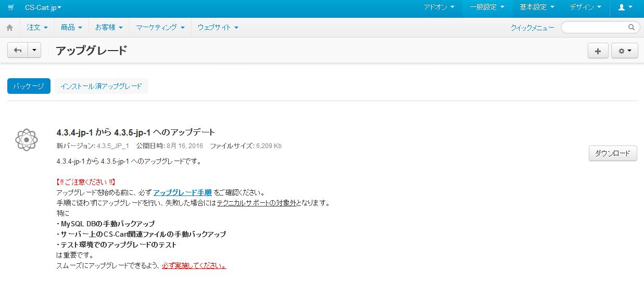Click the ダウンロード button

coord(612,153)
